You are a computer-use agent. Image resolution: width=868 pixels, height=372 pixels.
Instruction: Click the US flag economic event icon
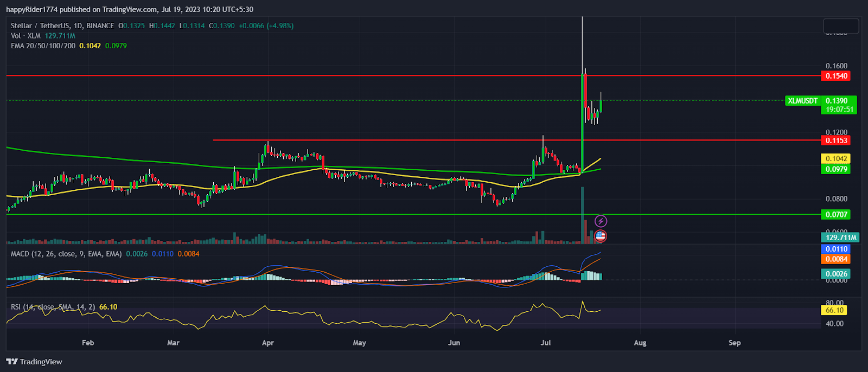coord(601,236)
